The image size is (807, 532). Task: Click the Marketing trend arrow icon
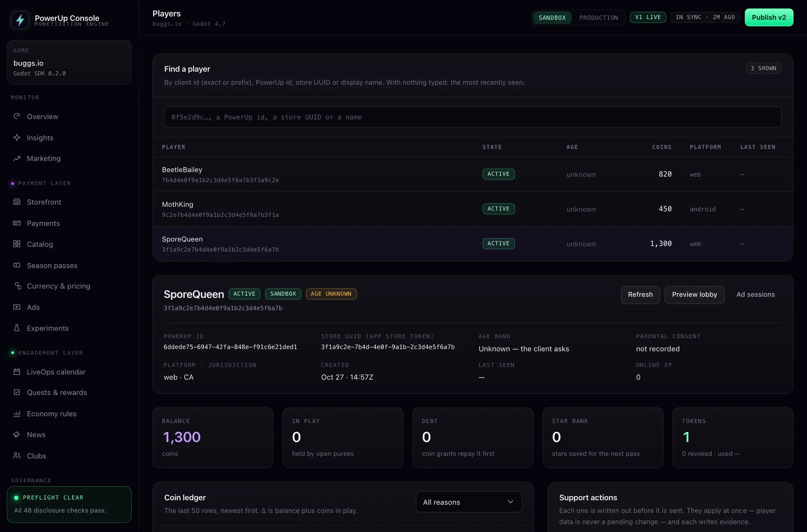(x=17, y=158)
